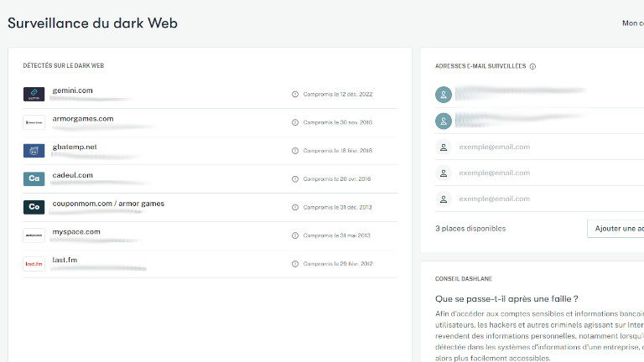The image size is (644, 362).
Task: Click the gbatemp.net logo icon
Action: [34, 151]
